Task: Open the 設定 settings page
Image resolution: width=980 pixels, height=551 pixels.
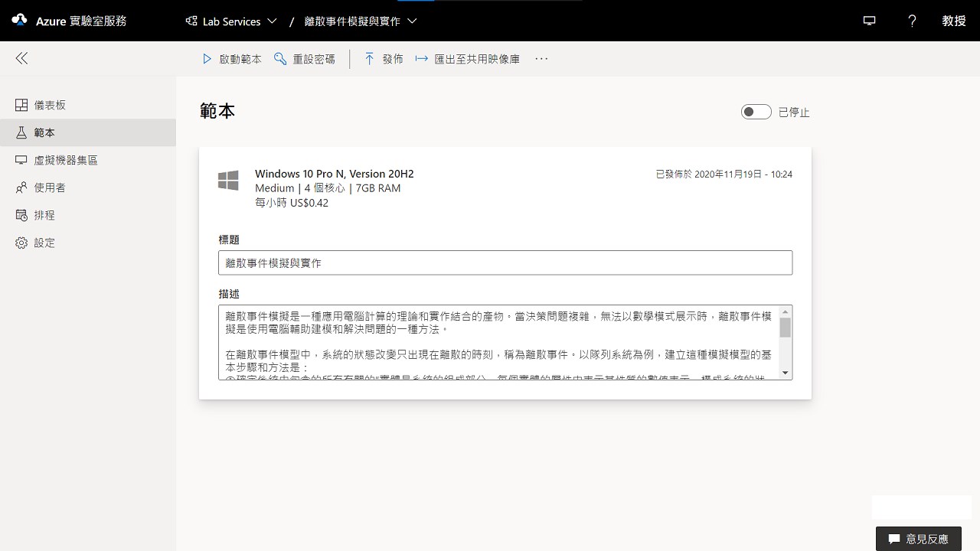Action: [x=88, y=243]
